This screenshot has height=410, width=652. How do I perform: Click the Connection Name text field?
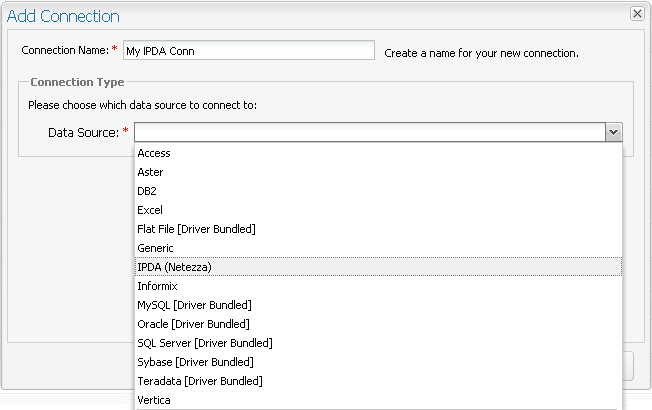[x=247, y=51]
